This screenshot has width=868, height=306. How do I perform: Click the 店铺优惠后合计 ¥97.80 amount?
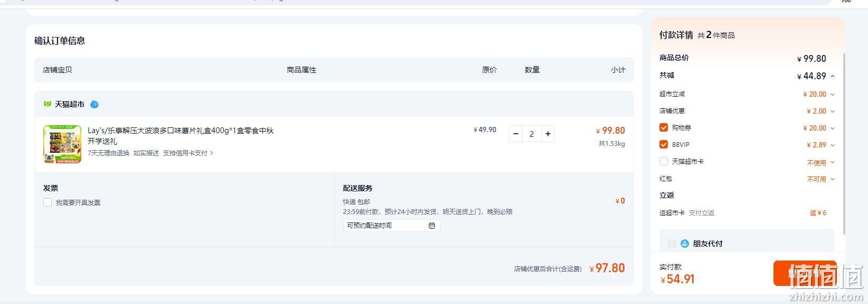tap(607, 268)
